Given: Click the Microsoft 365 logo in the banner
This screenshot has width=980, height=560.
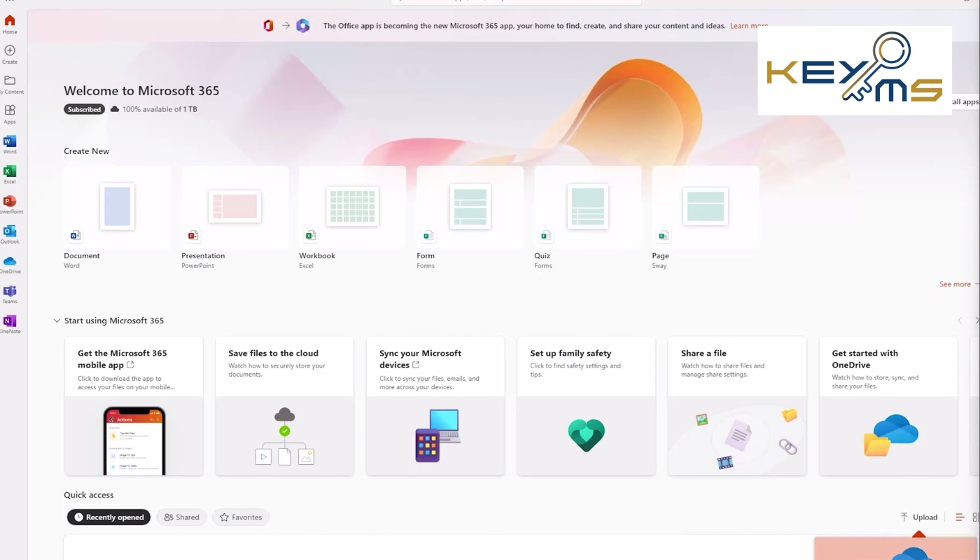Looking at the screenshot, I should click(302, 26).
